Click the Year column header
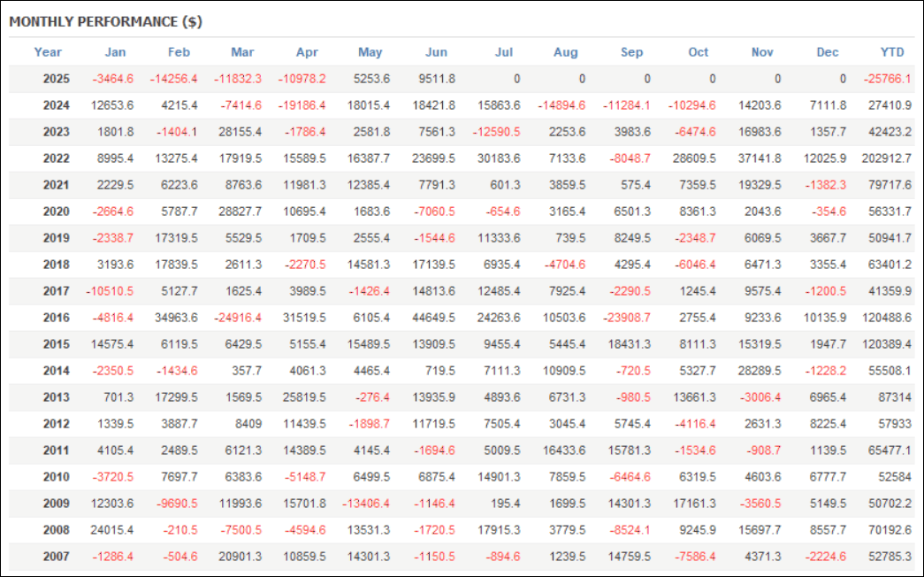This screenshot has height=577, width=924. (x=48, y=52)
